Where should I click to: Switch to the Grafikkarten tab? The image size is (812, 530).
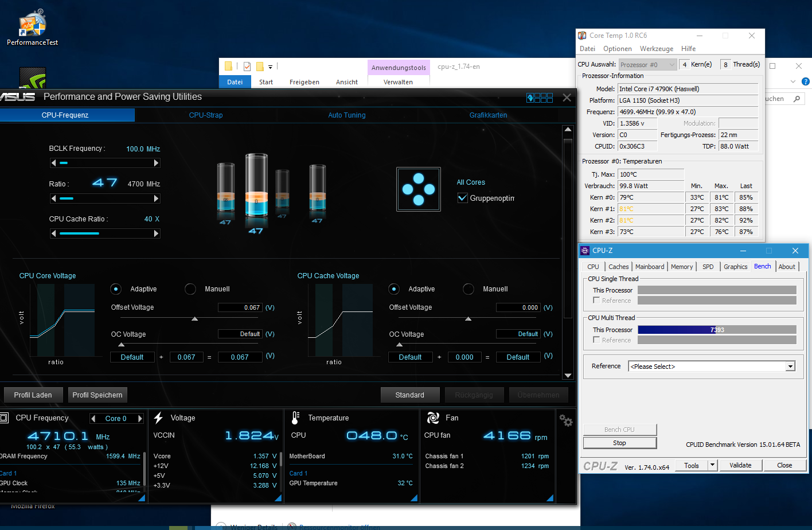[488, 115]
